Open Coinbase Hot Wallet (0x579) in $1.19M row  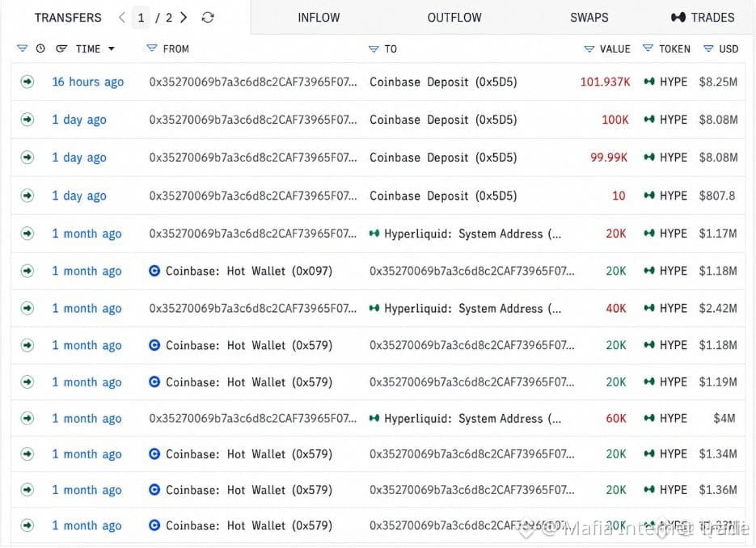[241, 382]
